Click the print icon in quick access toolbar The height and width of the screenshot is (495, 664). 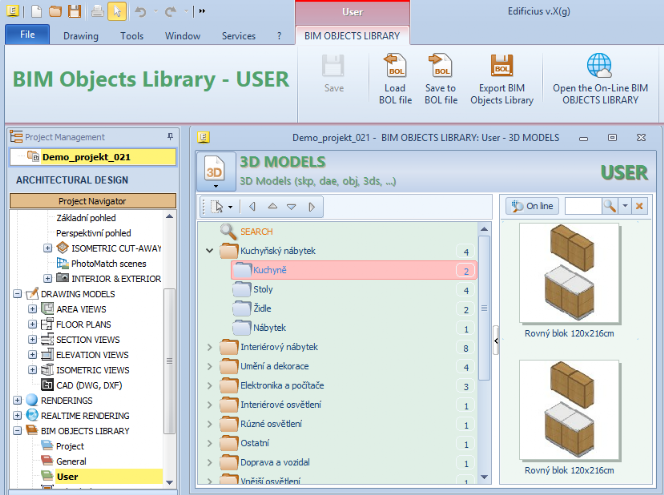97,11
